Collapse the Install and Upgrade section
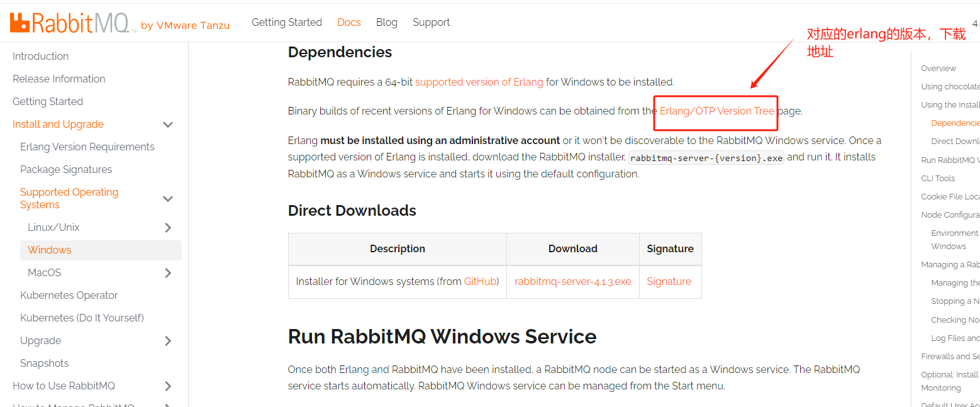Image resolution: width=980 pixels, height=407 pixels. (168, 125)
